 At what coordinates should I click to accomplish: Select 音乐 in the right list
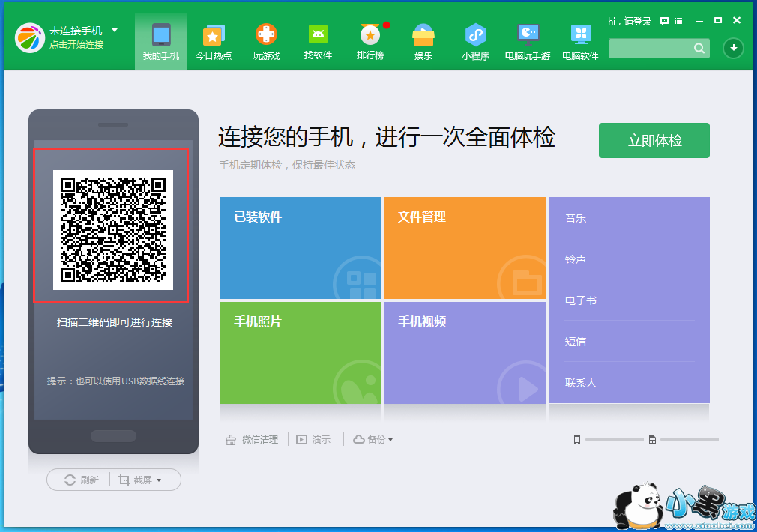point(576,218)
